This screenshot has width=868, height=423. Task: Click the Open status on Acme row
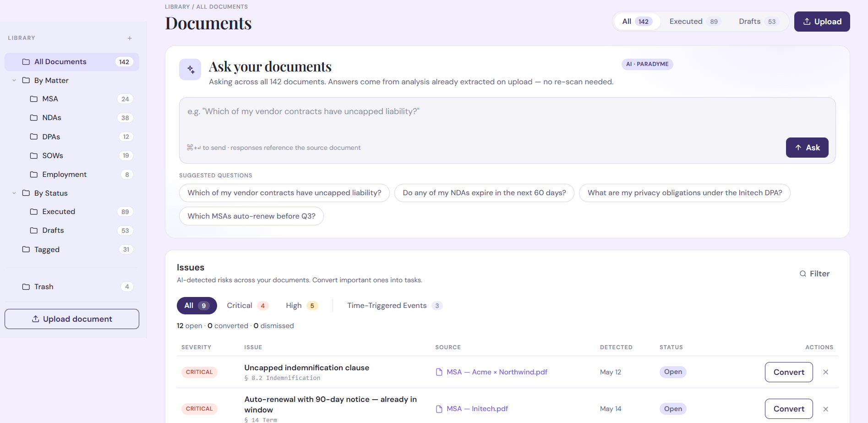click(673, 372)
